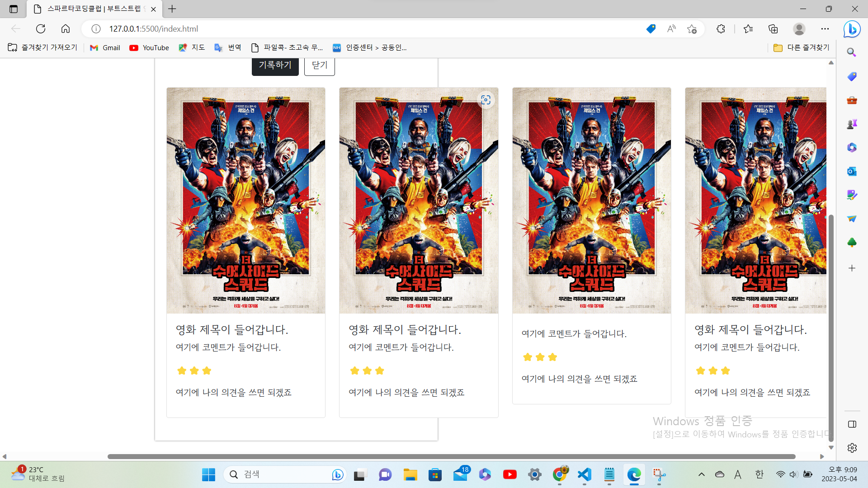
Task: Open the YouTube bookmark
Action: pos(149,47)
